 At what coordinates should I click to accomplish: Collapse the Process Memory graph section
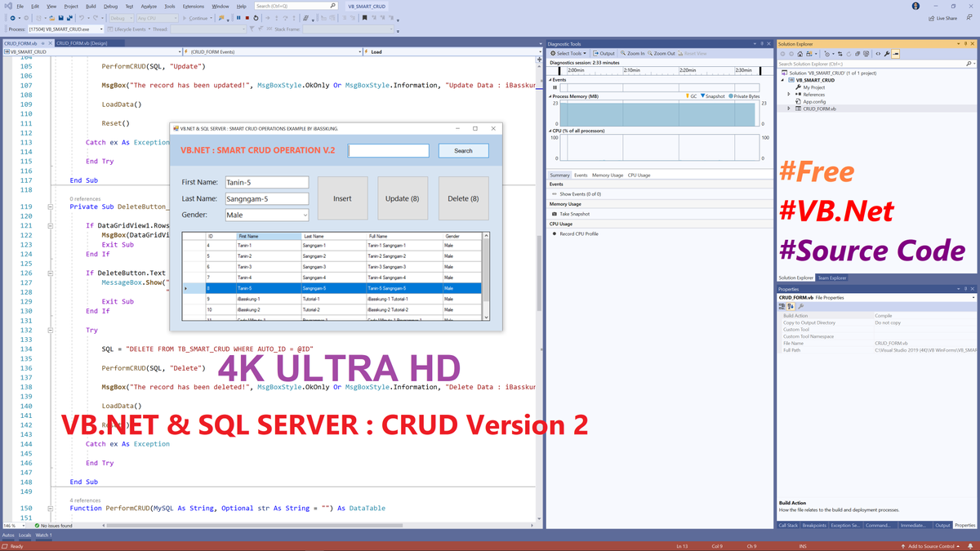[x=550, y=96]
